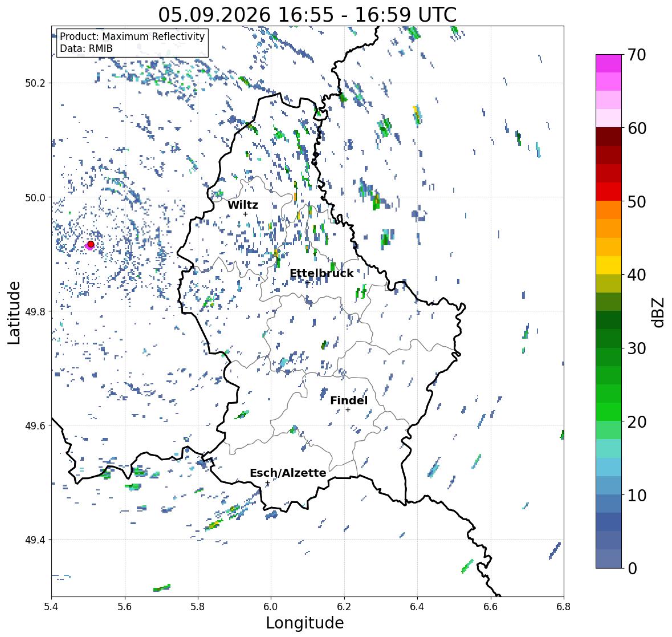Click the red dot radar marker
This screenshot has height=637, width=672.
pos(91,244)
